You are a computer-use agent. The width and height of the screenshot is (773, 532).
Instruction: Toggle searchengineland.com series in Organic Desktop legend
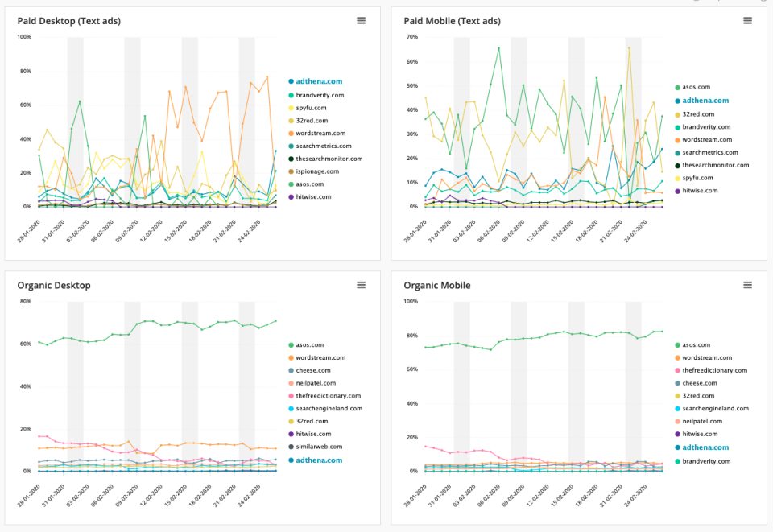pos(325,409)
